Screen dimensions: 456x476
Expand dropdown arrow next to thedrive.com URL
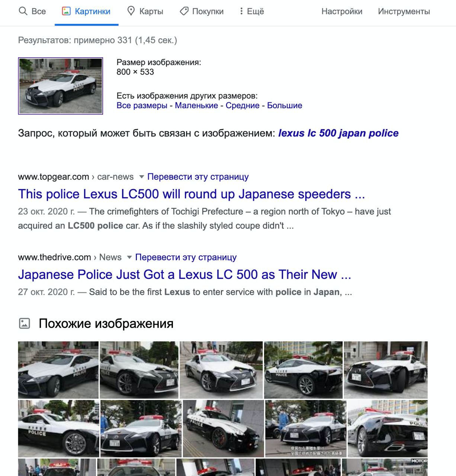click(x=129, y=257)
